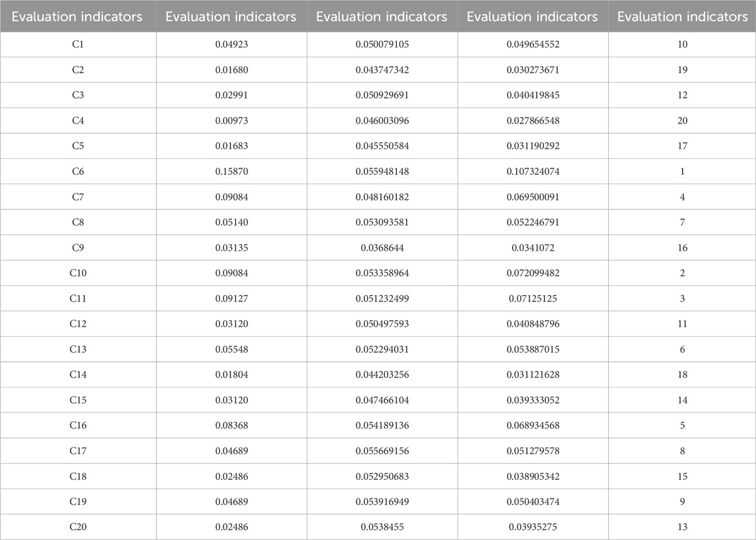Click the C11 row label

coord(78,298)
